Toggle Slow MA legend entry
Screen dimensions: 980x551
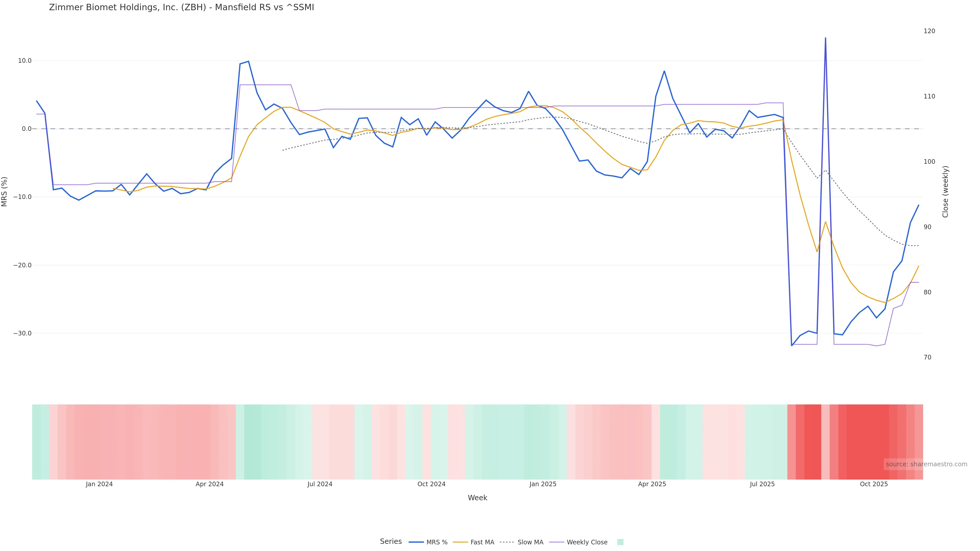[530, 542]
